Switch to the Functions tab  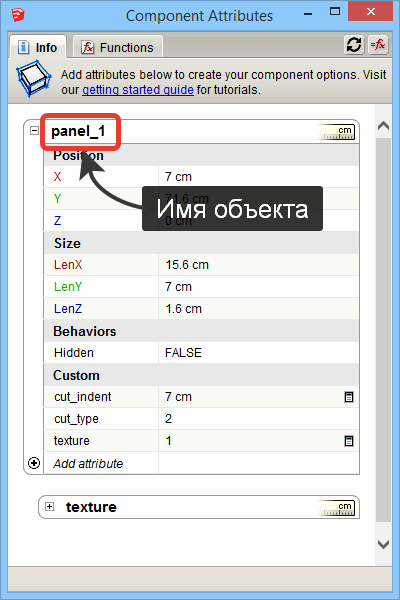point(118,47)
